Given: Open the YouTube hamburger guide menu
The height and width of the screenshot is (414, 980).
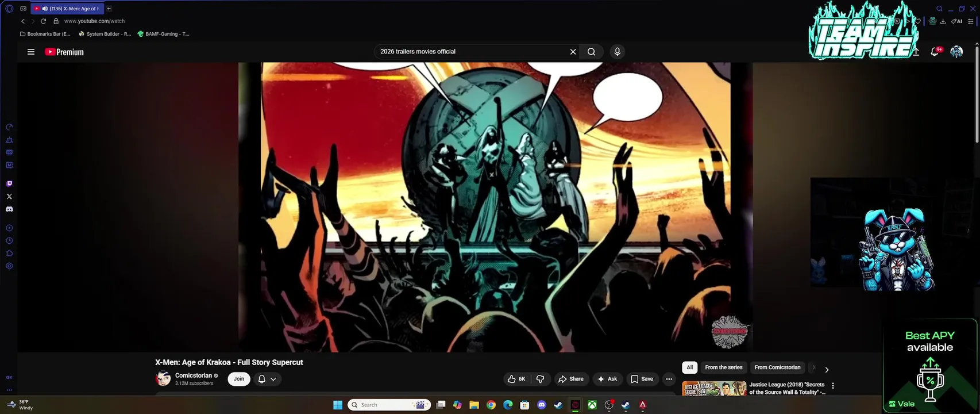Looking at the screenshot, I should [31, 52].
